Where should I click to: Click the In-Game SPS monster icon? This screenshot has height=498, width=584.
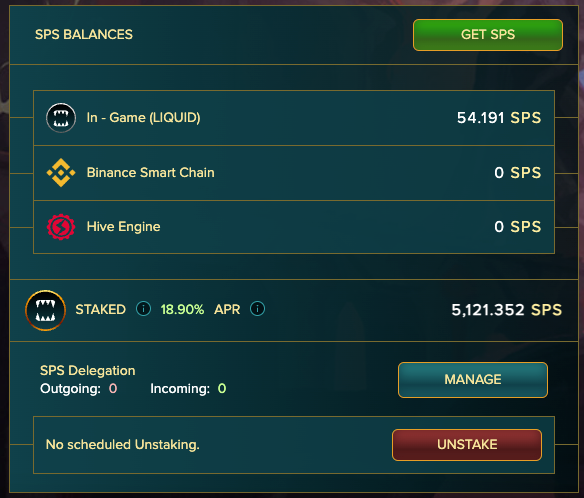(61, 118)
